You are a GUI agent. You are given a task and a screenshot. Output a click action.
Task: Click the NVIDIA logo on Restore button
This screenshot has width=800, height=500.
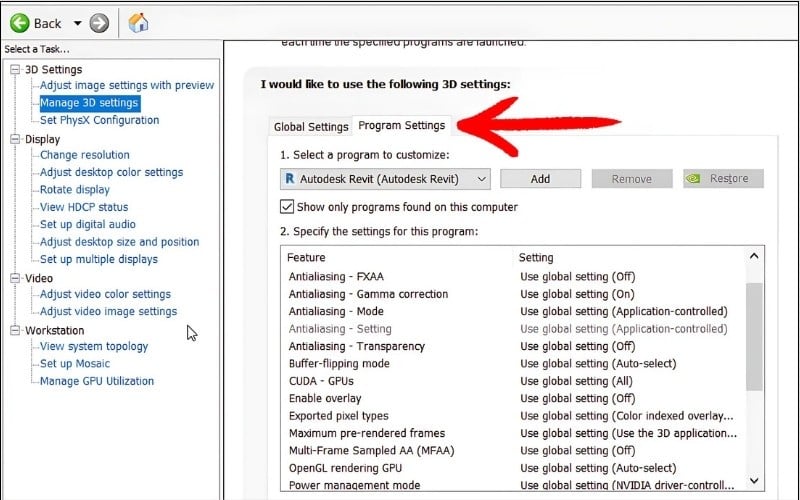693,179
